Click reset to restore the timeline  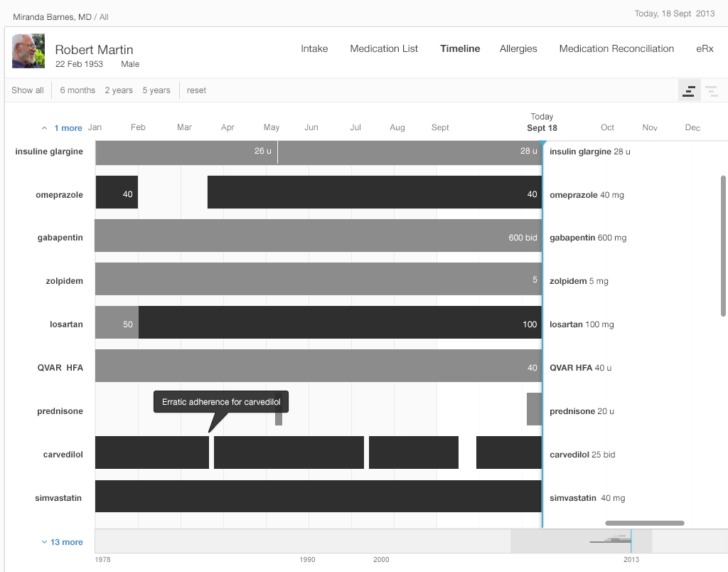(x=196, y=90)
